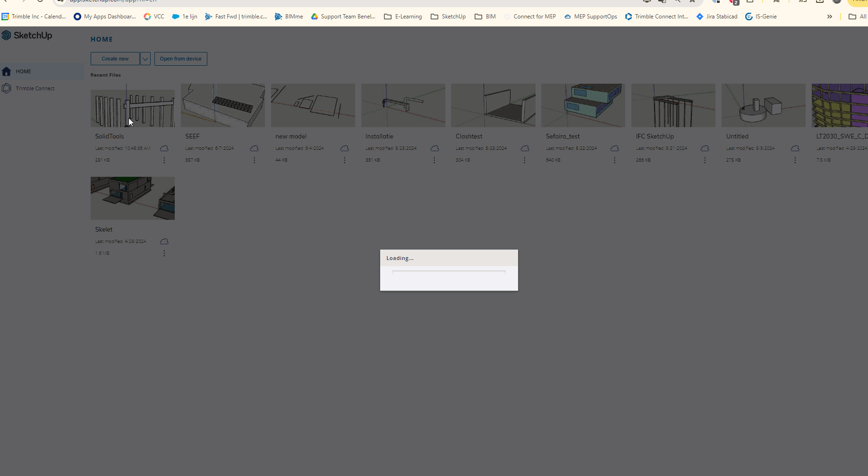868x476 pixels.
Task: Open Connect for MEP bookmark
Action: (x=530, y=17)
